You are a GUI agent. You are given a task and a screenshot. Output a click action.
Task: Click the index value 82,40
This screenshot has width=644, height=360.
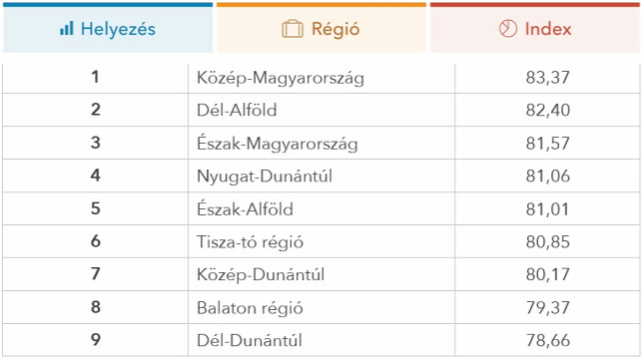(547, 111)
